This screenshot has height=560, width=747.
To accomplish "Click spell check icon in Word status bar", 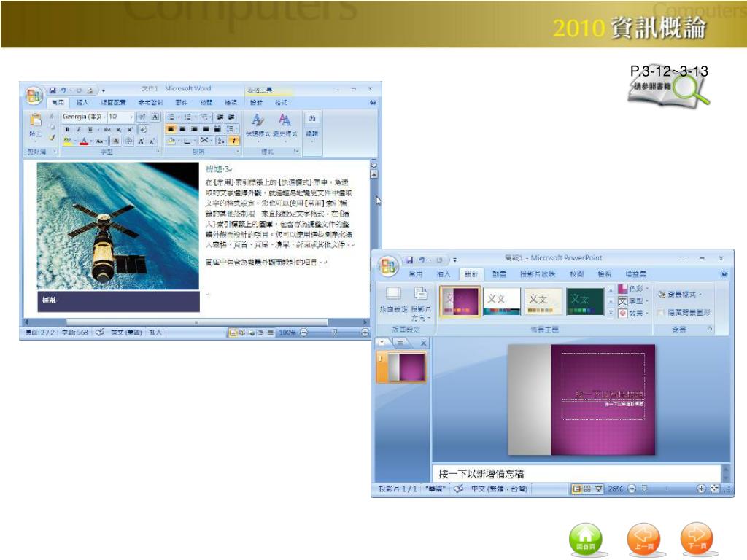I will [99, 332].
